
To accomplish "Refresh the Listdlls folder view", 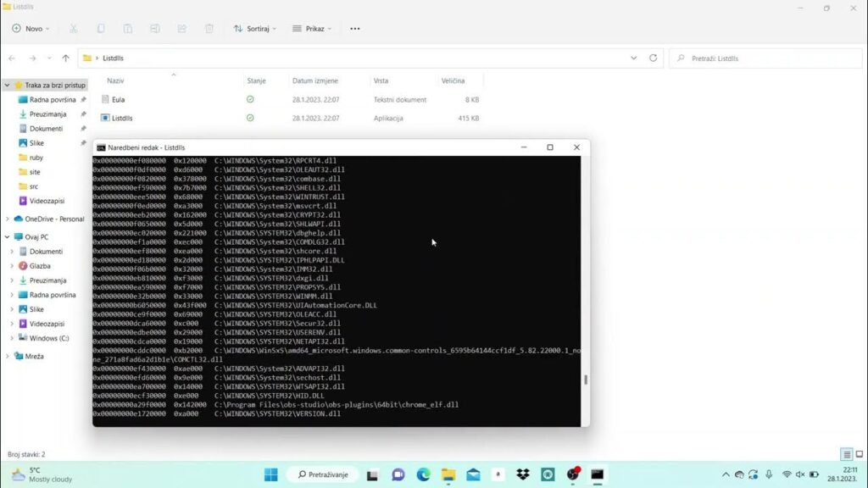I will pyautogui.click(x=651, y=58).
